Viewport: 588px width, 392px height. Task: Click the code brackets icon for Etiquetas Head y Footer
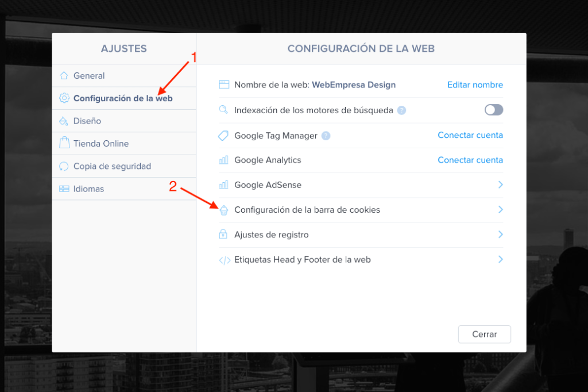pyautogui.click(x=225, y=260)
